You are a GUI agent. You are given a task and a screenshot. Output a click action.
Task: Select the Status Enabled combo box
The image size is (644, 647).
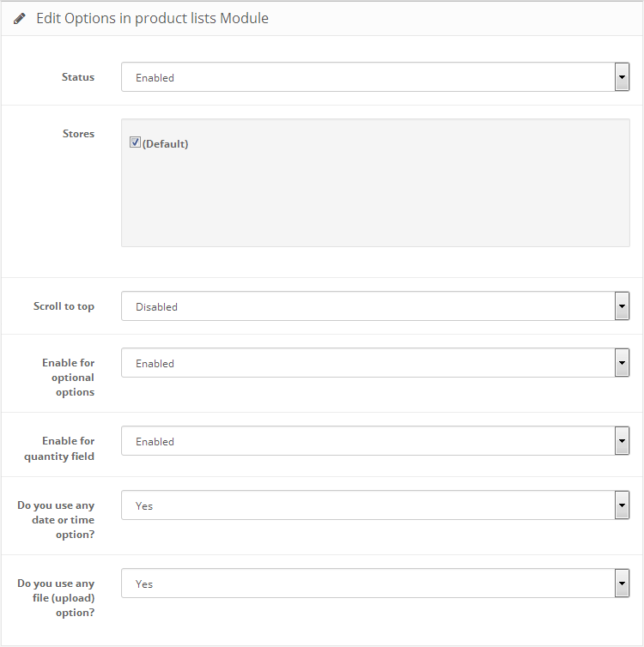click(x=375, y=77)
